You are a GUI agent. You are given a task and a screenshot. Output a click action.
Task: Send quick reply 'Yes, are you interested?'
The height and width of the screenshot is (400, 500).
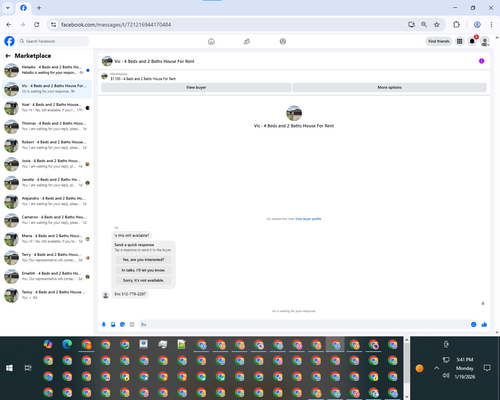click(x=143, y=259)
